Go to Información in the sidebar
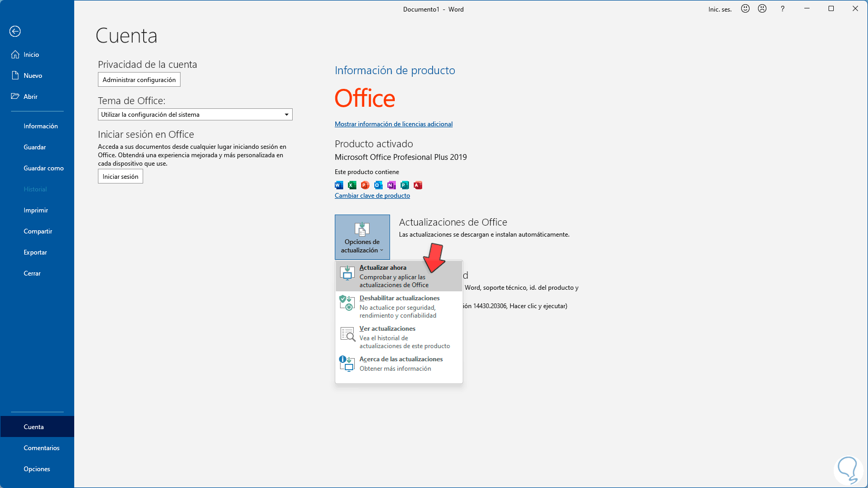 (x=37, y=126)
